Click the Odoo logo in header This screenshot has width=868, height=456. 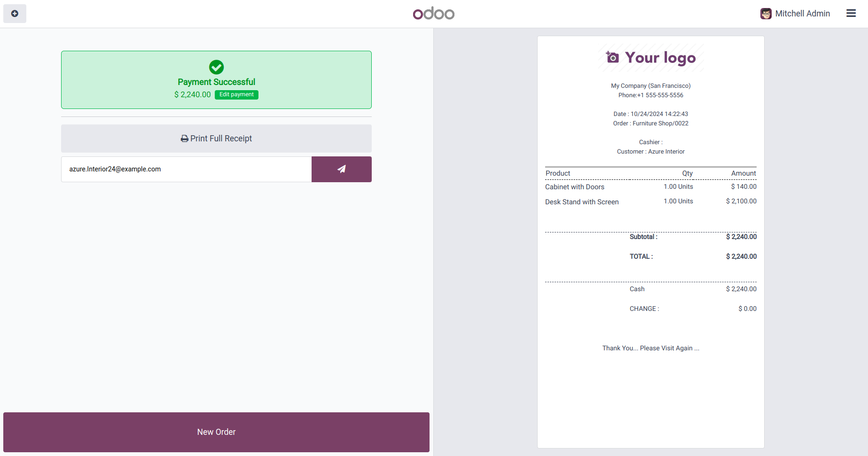(x=433, y=14)
